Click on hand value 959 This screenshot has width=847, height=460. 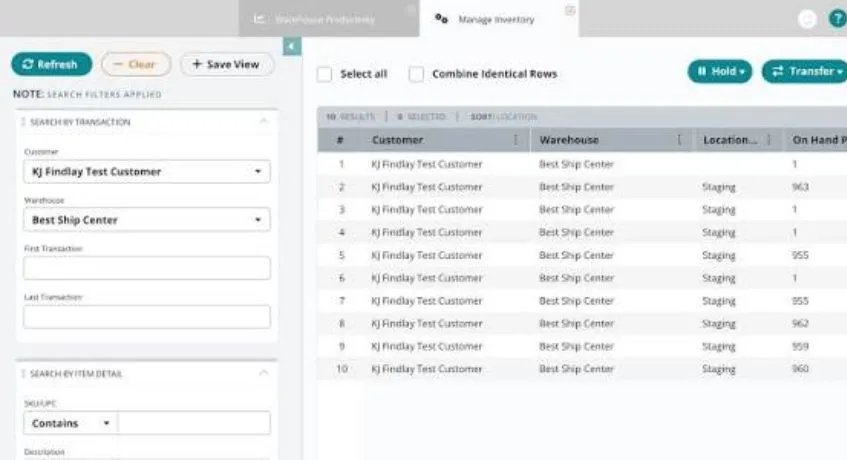click(x=800, y=346)
